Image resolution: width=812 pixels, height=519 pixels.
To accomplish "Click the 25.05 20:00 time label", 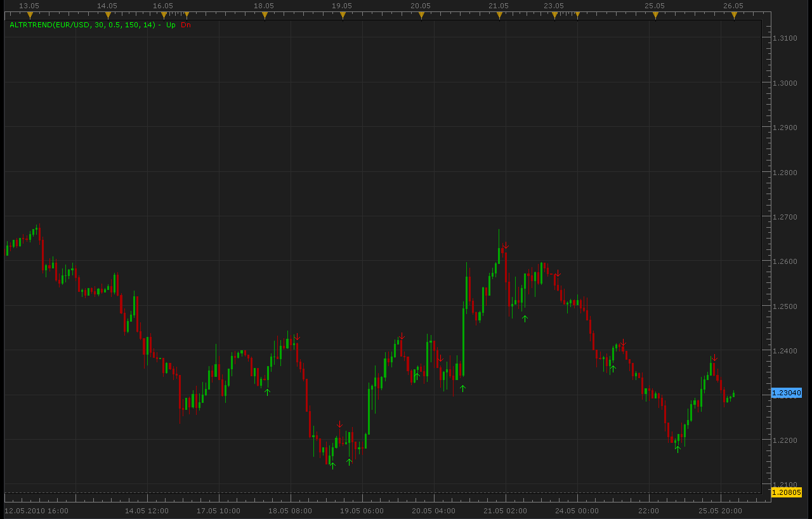I will coord(720,511).
